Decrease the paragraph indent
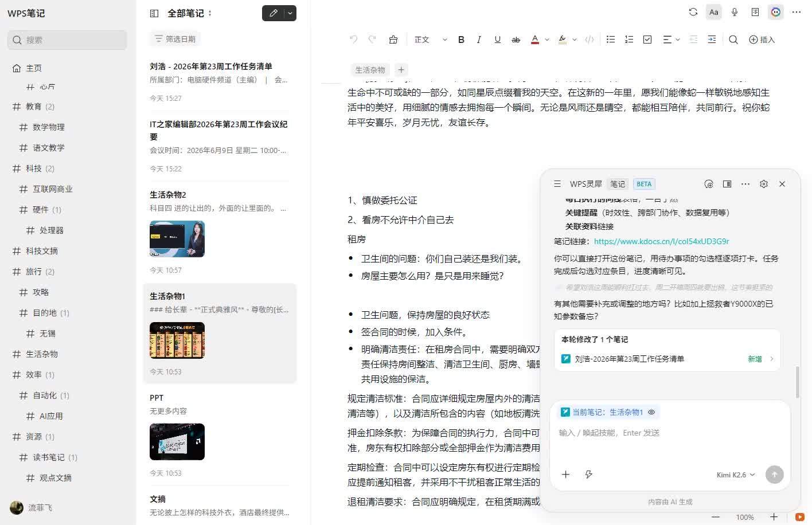This screenshot has width=812, height=525. click(693, 40)
